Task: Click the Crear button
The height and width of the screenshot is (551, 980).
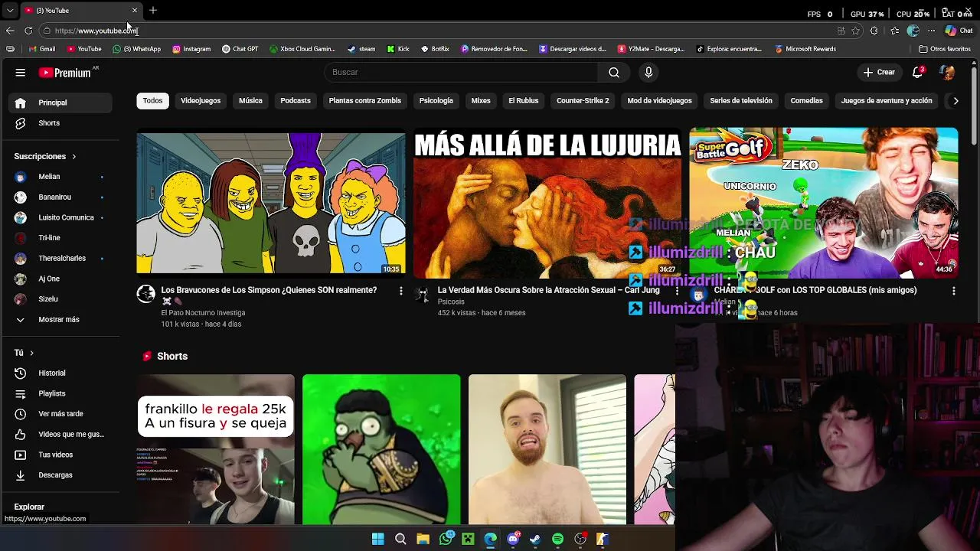Action: coord(879,72)
